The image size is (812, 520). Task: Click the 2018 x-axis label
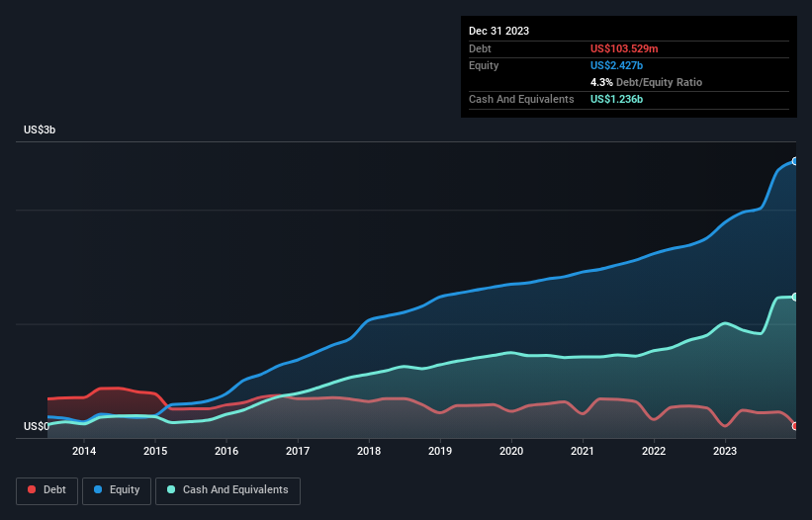click(x=369, y=451)
